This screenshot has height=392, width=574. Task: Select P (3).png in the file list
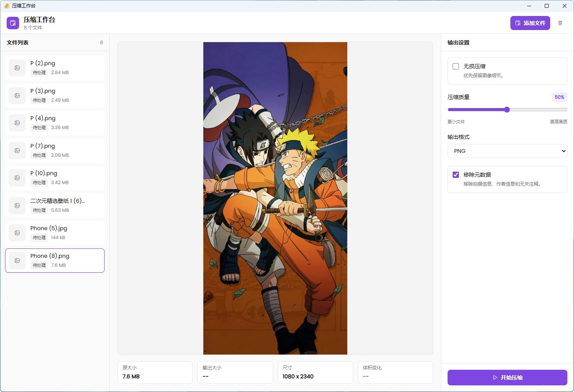[55, 96]
